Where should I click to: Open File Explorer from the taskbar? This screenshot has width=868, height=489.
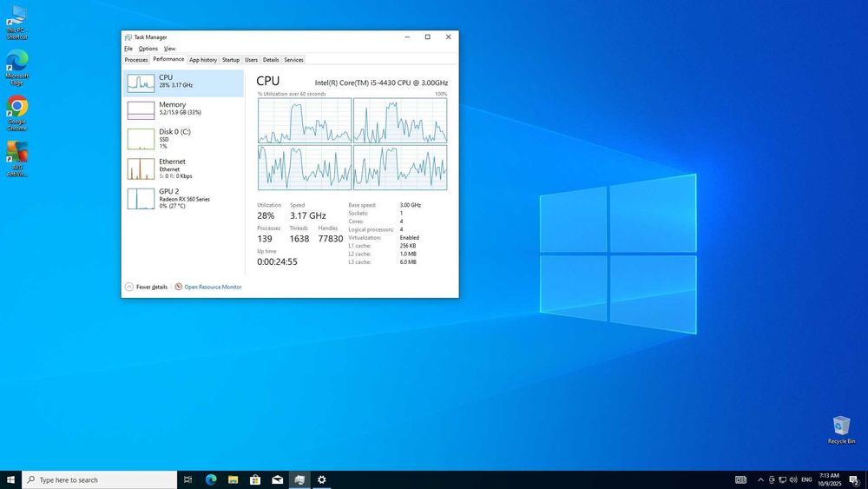[233, 479]
